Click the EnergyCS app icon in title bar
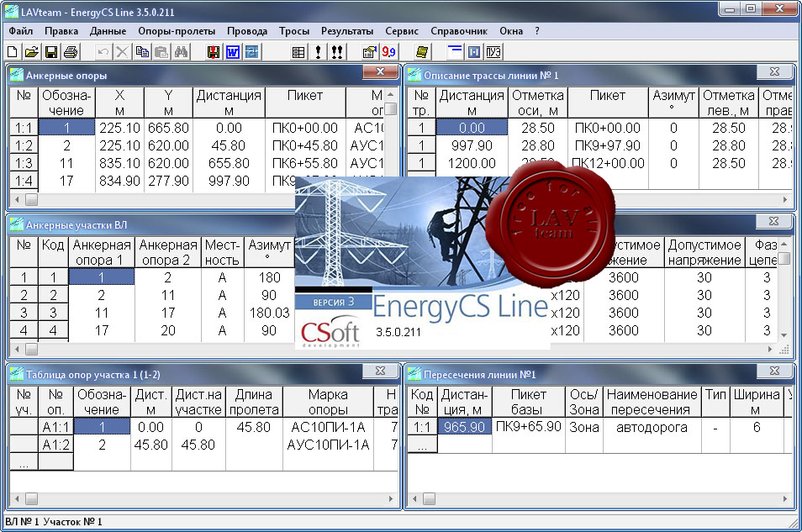 [x=11, y=11]
